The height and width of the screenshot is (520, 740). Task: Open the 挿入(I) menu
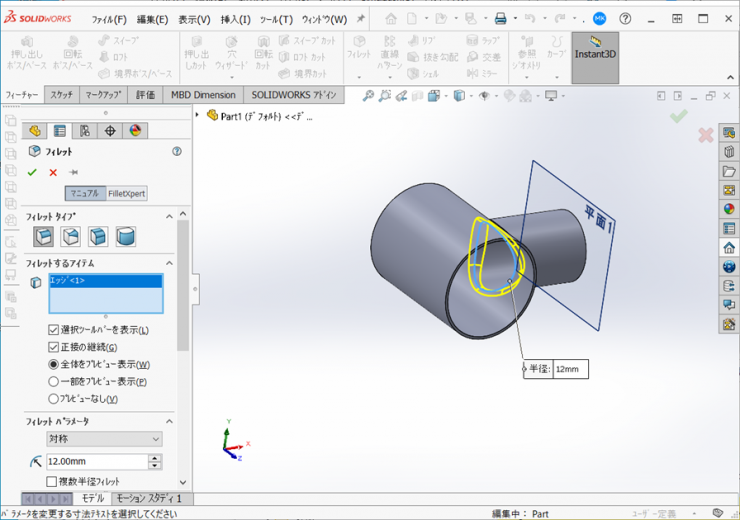point(235,19)
